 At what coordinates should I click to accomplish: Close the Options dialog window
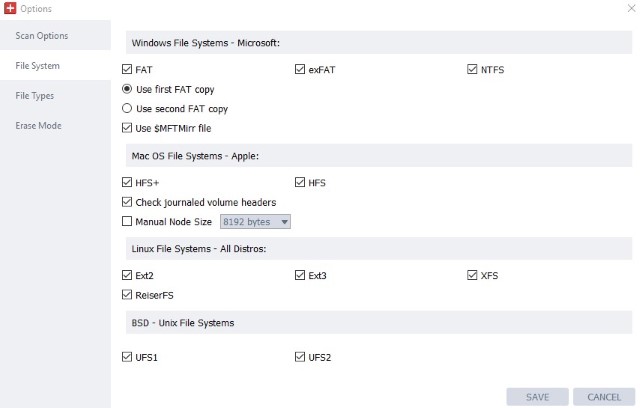click(x=629, y=8)
